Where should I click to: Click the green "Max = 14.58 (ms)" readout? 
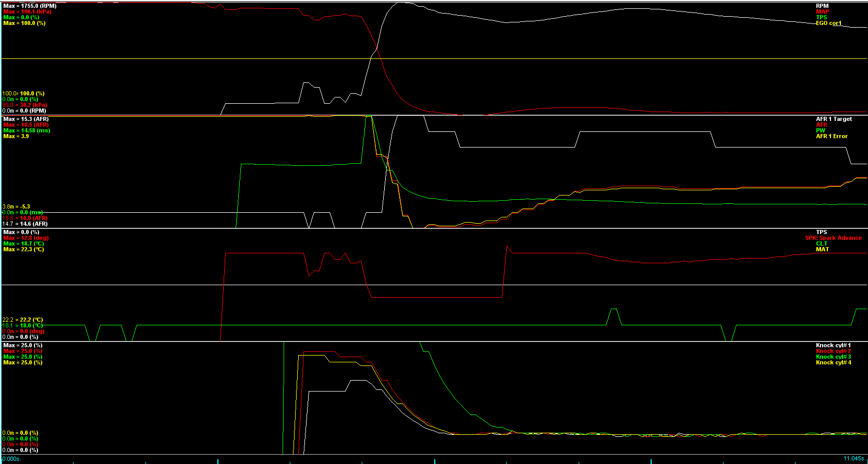27,131
